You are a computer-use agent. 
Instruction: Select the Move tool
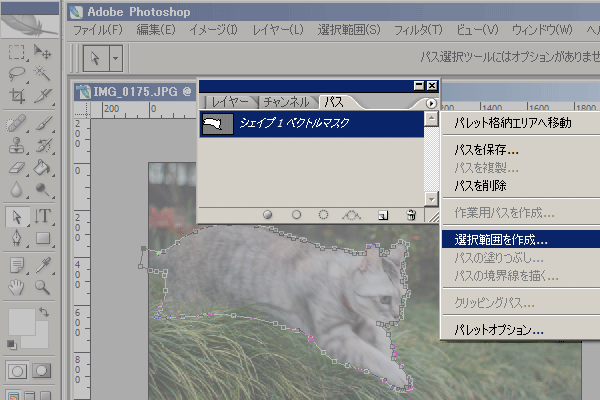43,51
